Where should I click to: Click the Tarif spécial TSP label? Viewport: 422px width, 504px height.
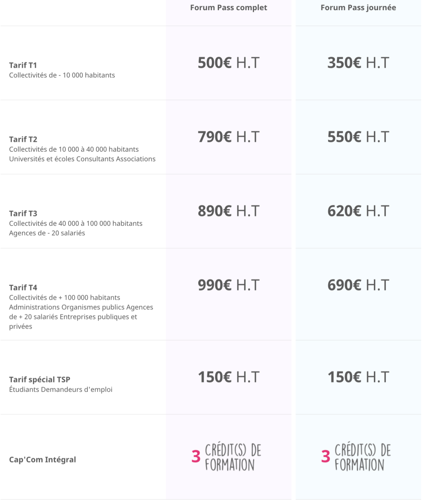tap(40, 380)
